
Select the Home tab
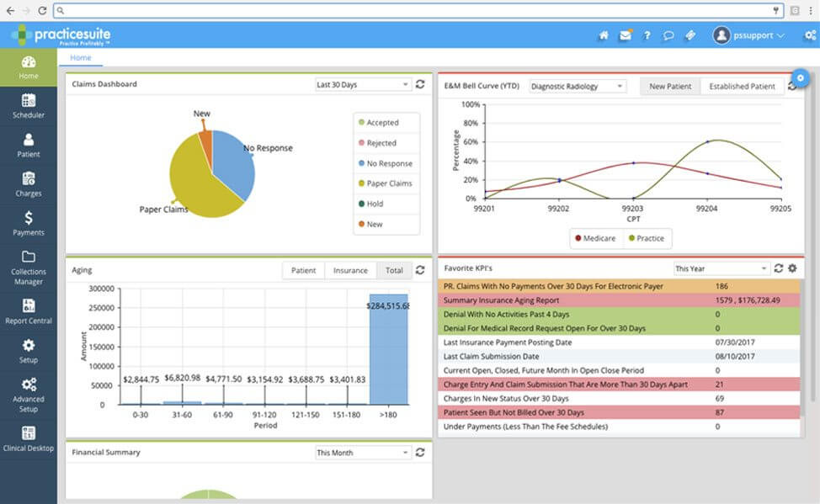click(81, 57)
